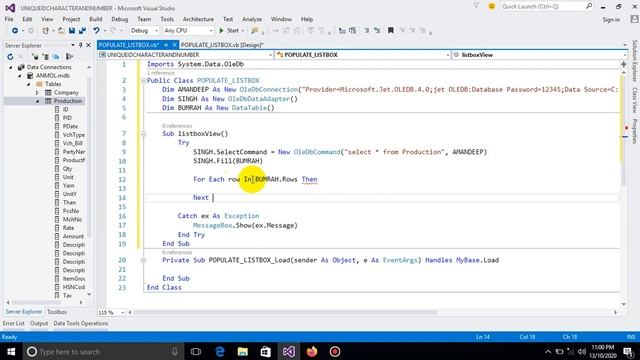The width and height of the screenshot is (640, 360).
Task: Open the Data Tools Operations tab
Action: [x=81, y=323]
